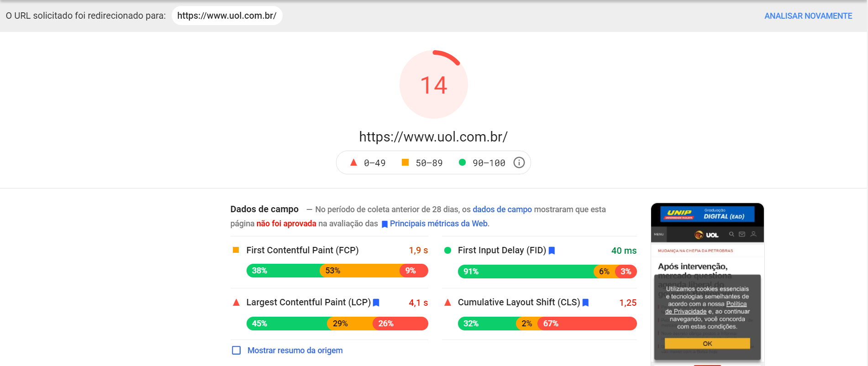Click the CLS value '1,25'
The image size is (868, 366).
click(x=628, y=303)
